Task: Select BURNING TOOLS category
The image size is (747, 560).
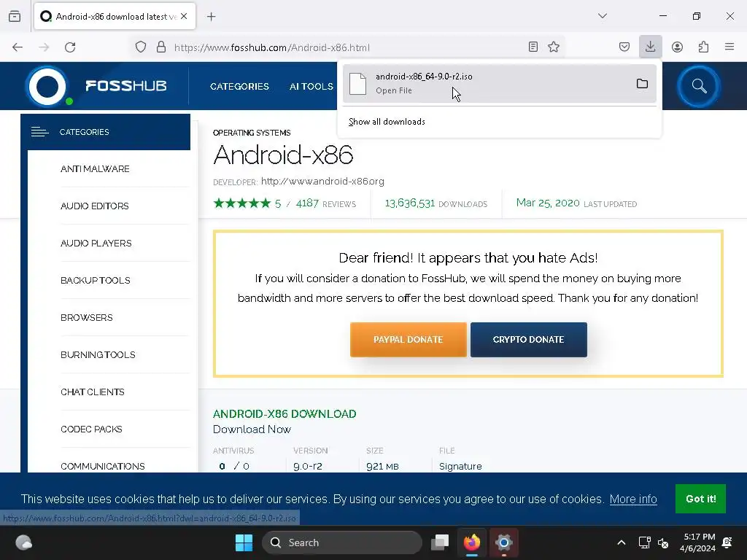Action: click(x=98, y=355)
